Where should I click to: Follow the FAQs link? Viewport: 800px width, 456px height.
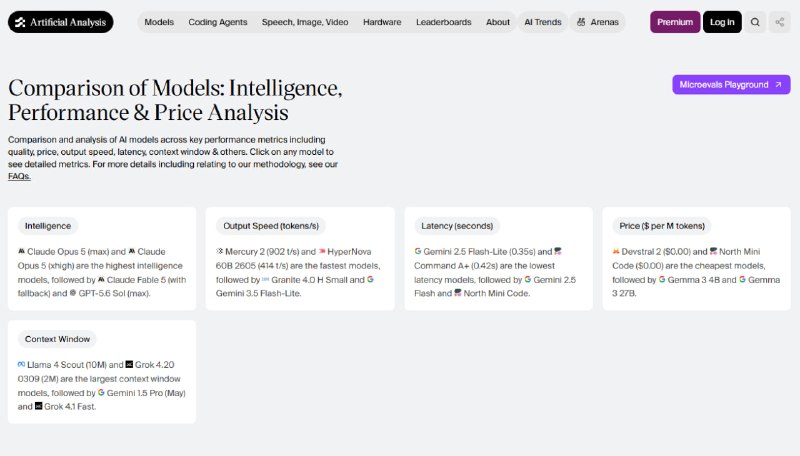19,176
